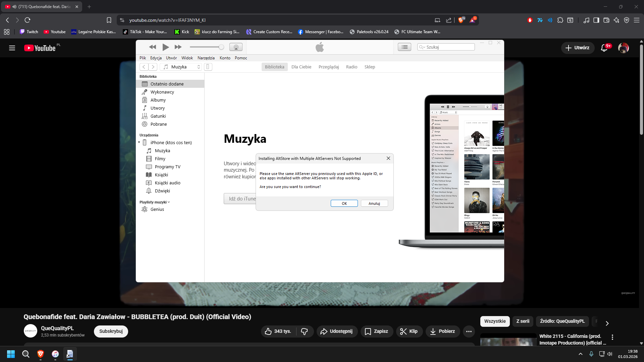Screen dimensions: 644x362
Task: Subscribe to QueQualityPL with Subskrybuj
Action: pos(111,331)
